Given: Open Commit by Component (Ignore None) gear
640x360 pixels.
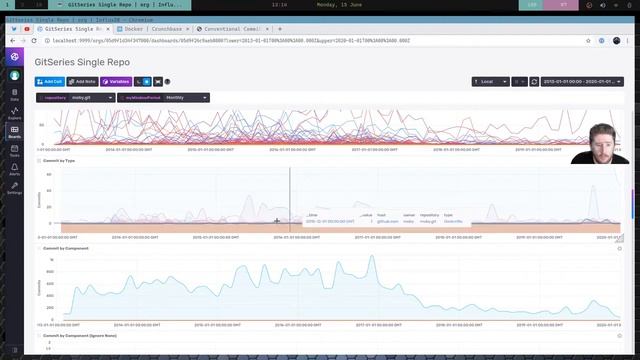Looking at the screenshot, I should (620, 336).
